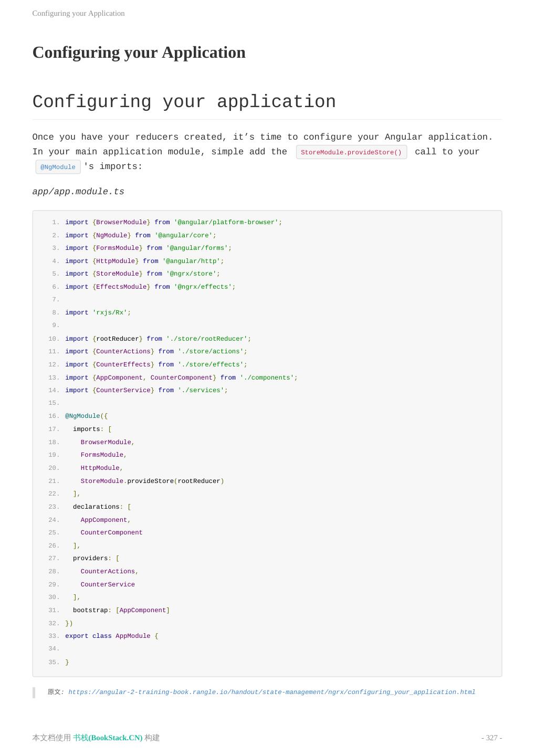The height and width of the screenshot is (756, 535).
Task: Click the "export class AppModule" code line
Action: click(111, 636)
